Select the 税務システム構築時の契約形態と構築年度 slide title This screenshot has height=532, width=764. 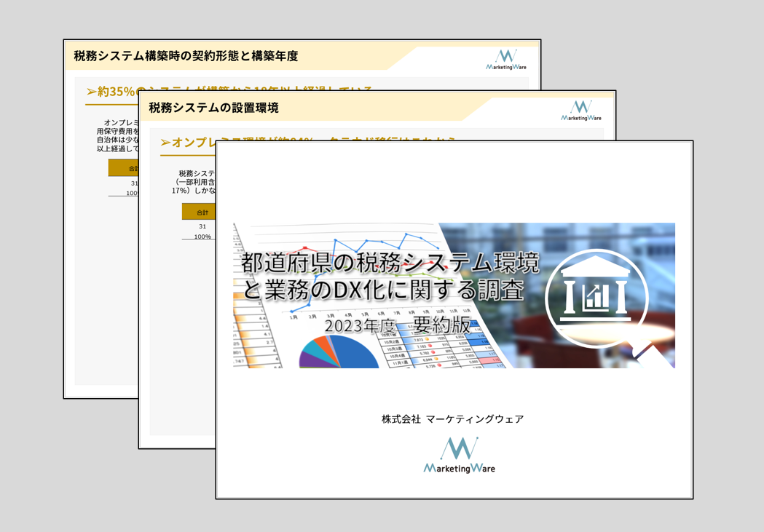point(186,56)
